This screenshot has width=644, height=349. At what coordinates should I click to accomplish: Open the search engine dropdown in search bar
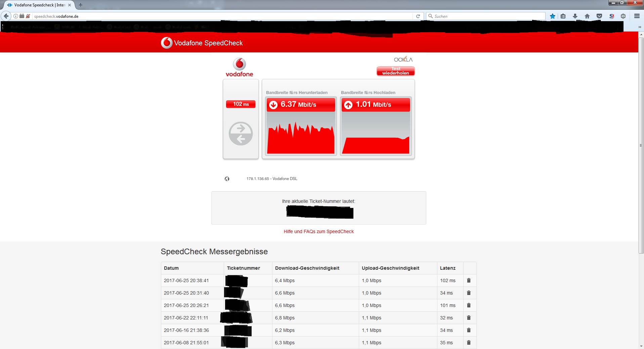point(430,16)
